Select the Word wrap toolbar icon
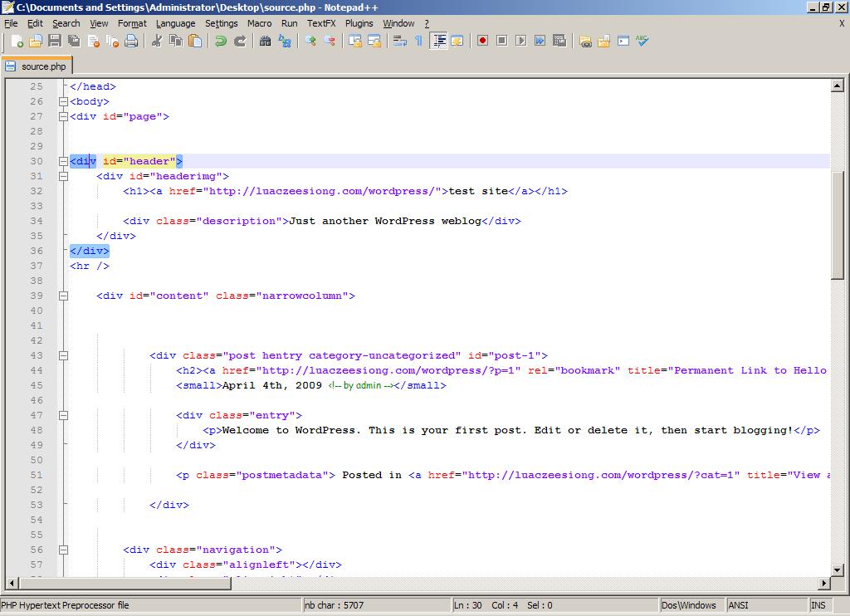Screen dimensions: 850x616 [398, 41]
